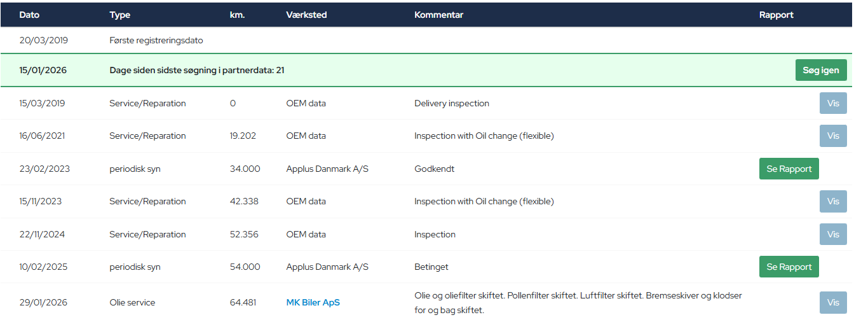
Task: Click Vis for the 15/11/2023 service row
Action: 832,201
